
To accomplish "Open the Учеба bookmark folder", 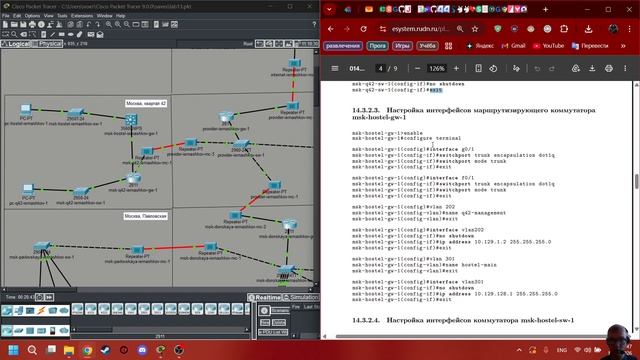I will pos(427,46).
